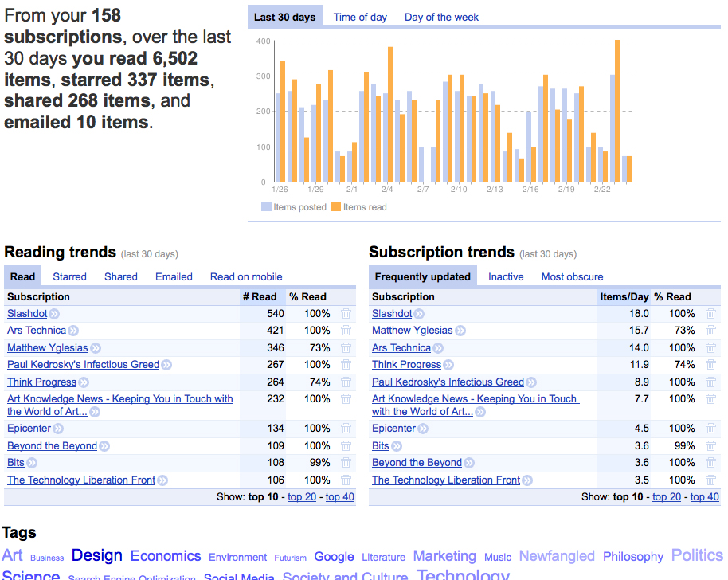Open the Marketing tag
Image resolution: width=728 pixels, height=580 pixels.
(x=444, y=556)
